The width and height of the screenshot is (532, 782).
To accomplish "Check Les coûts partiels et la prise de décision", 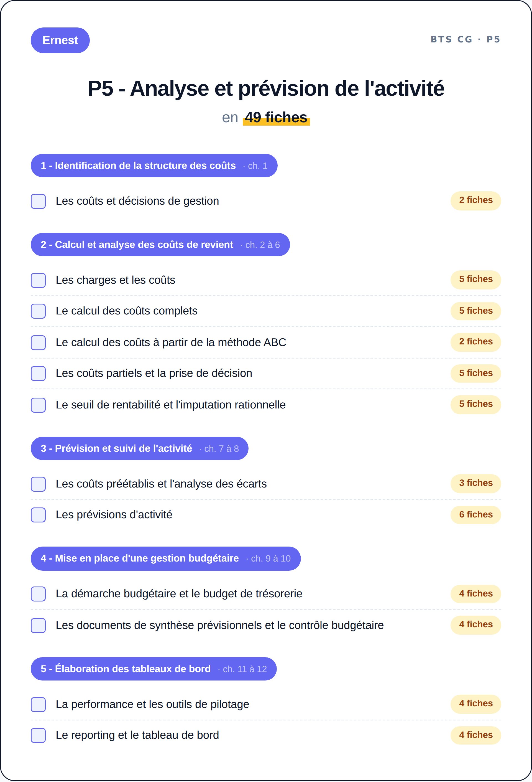I will pyautogui.click(x=38, y=374).
